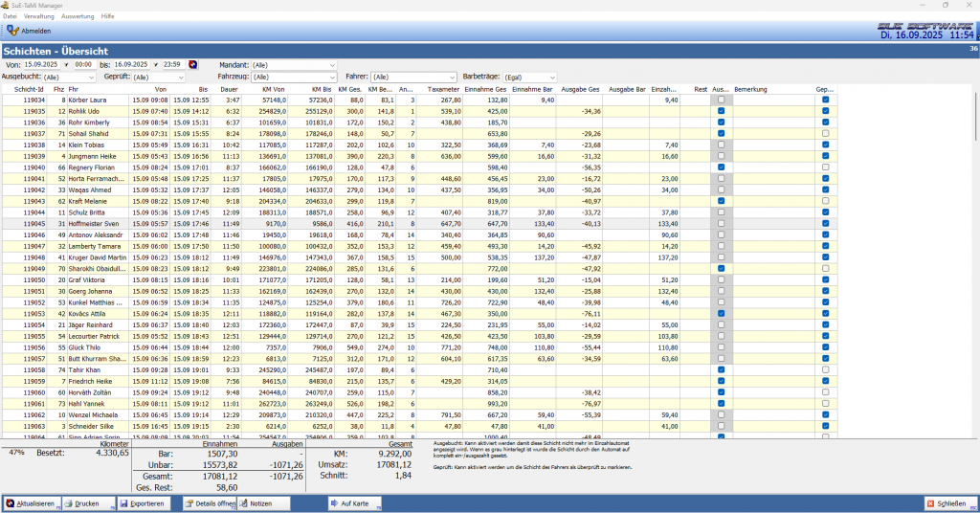Open the Auswertung menu
Viewport: 980px width, 513px height.
(x=78, y=16)
